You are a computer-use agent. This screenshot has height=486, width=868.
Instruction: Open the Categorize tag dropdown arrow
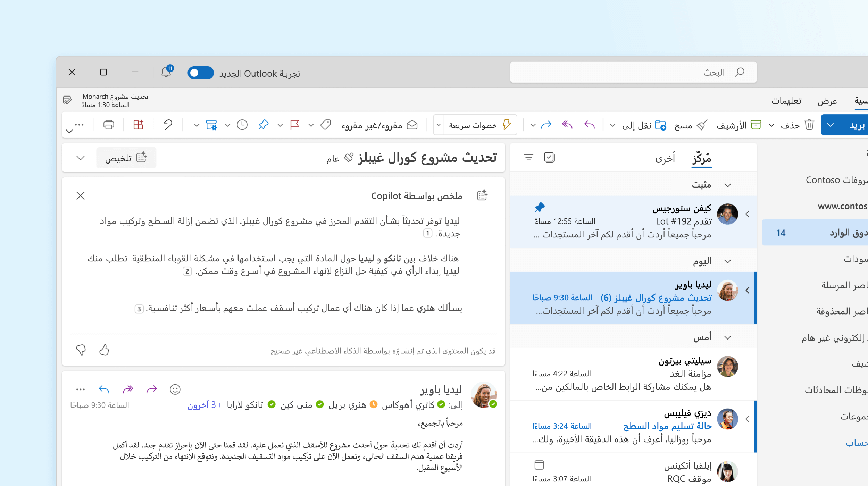click(x=311, y=125)
